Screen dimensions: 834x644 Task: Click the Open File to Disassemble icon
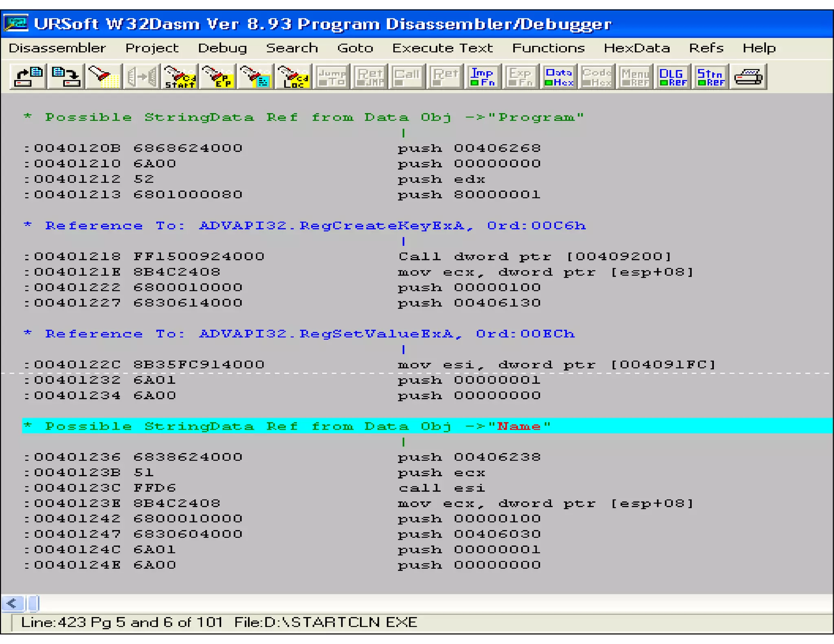[x=28, y=77]
